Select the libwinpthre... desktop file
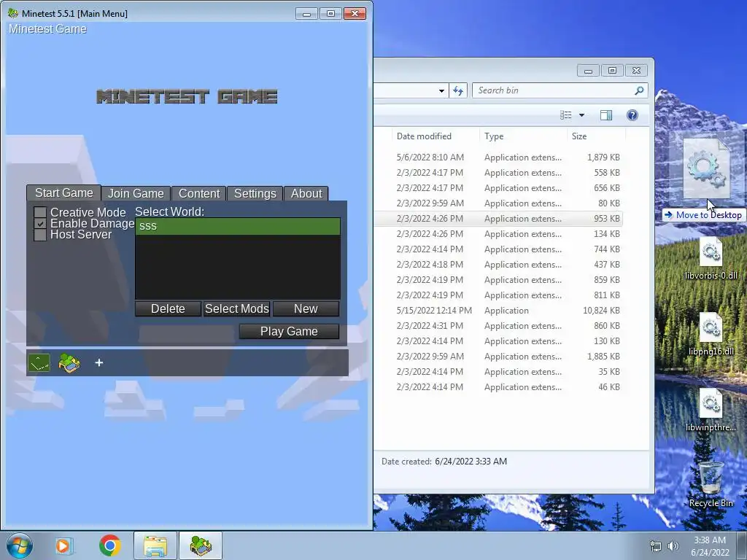This screenshot has height=560, width=747. click(x=711, y=411)
